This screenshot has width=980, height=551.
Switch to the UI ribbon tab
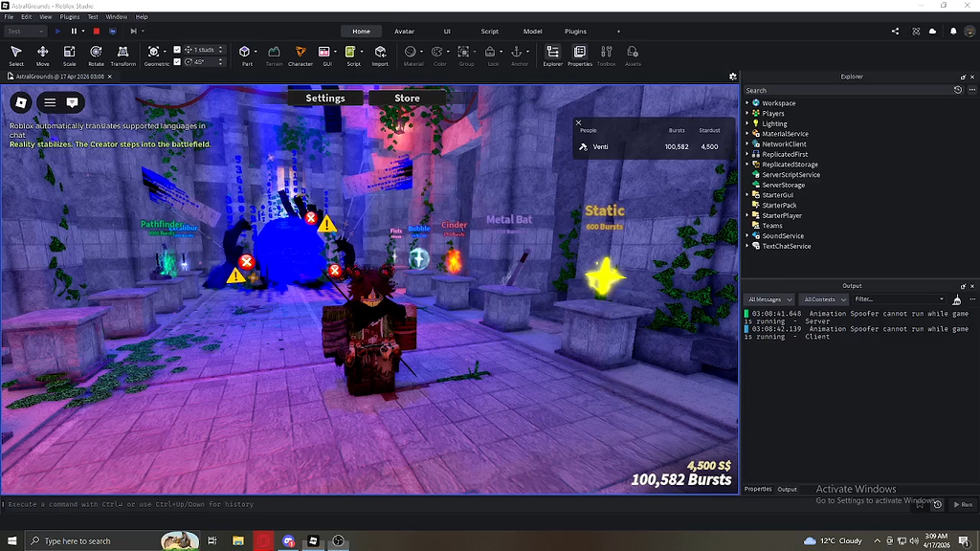point(447,32)
